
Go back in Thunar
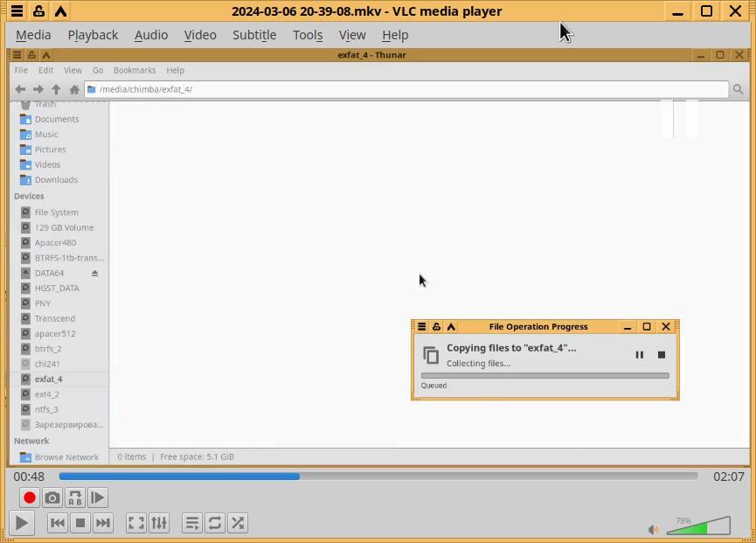(x=20, y=89)
